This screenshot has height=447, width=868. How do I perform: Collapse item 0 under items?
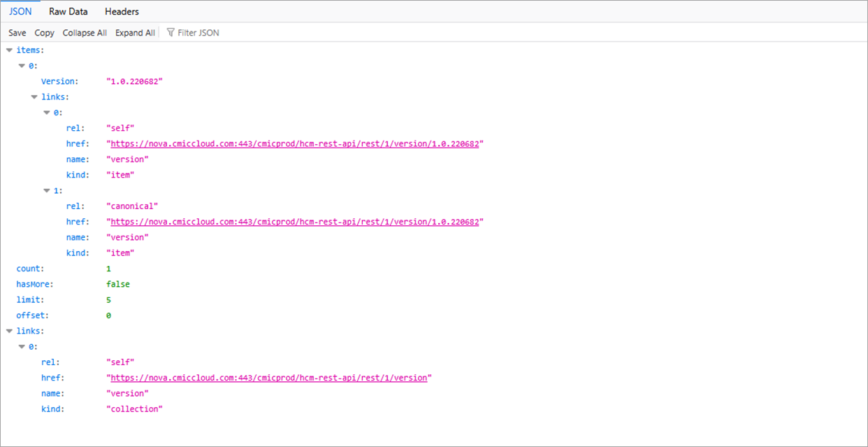[x=22, y=65]
